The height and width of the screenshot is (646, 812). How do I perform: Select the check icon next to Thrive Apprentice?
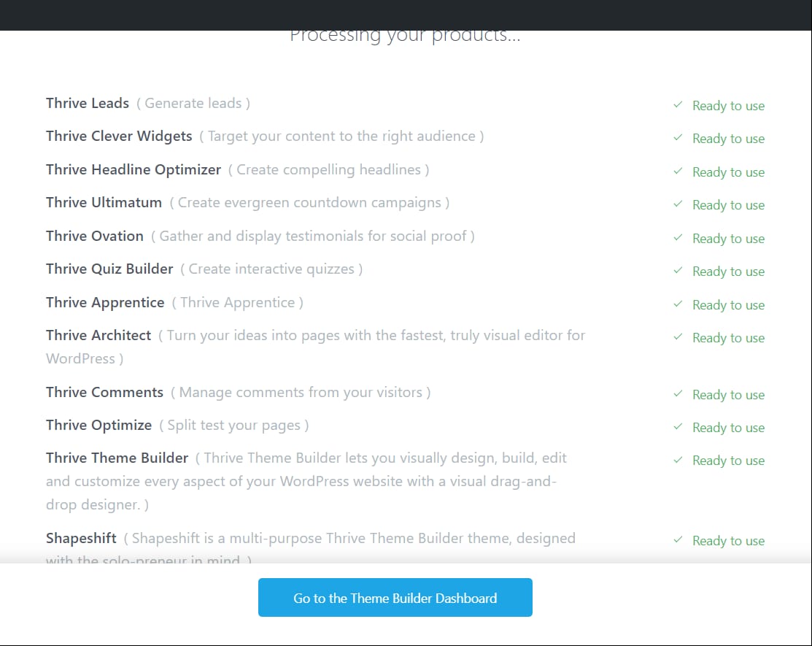click(x=677, y=304)
